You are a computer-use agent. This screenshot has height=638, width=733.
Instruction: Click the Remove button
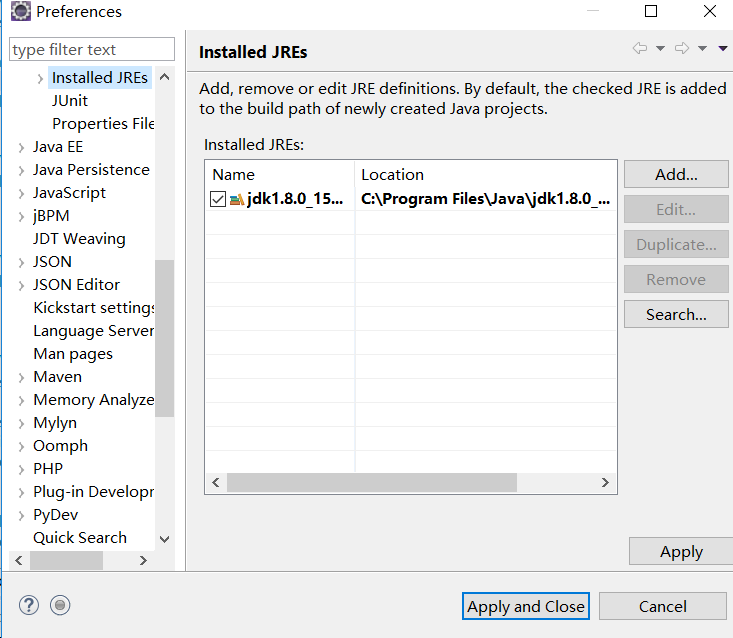pos(676,280)
